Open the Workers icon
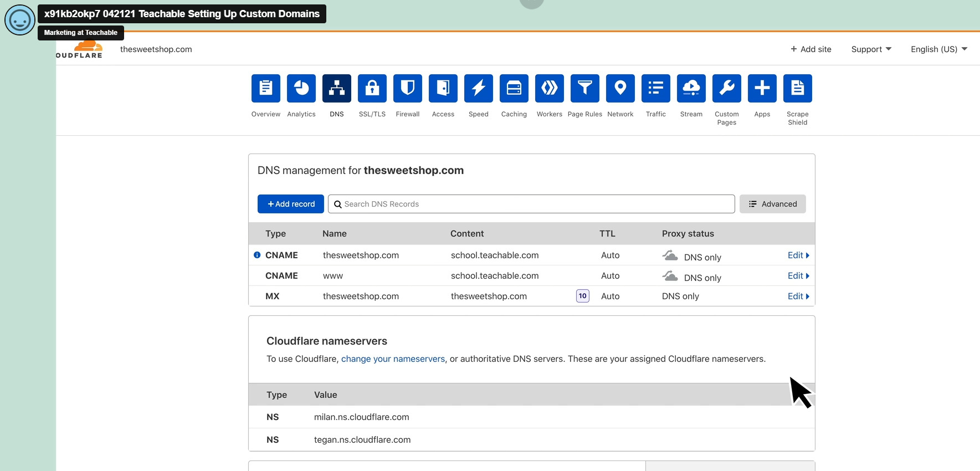The height and width of the screenshot is (471, 980). [x=550, y=88]
